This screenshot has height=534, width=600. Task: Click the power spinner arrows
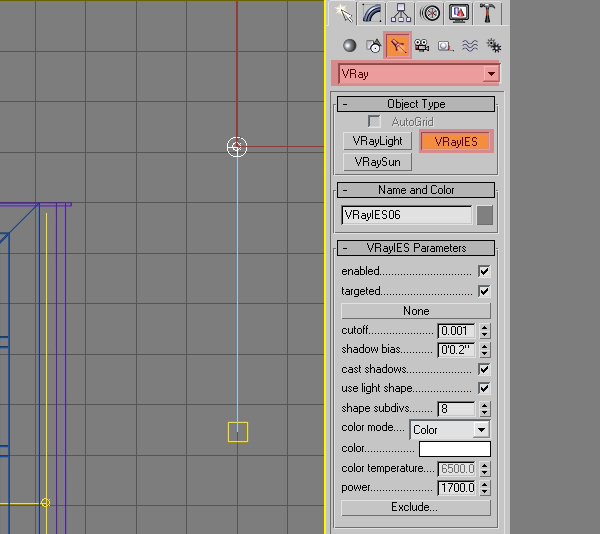484,488
